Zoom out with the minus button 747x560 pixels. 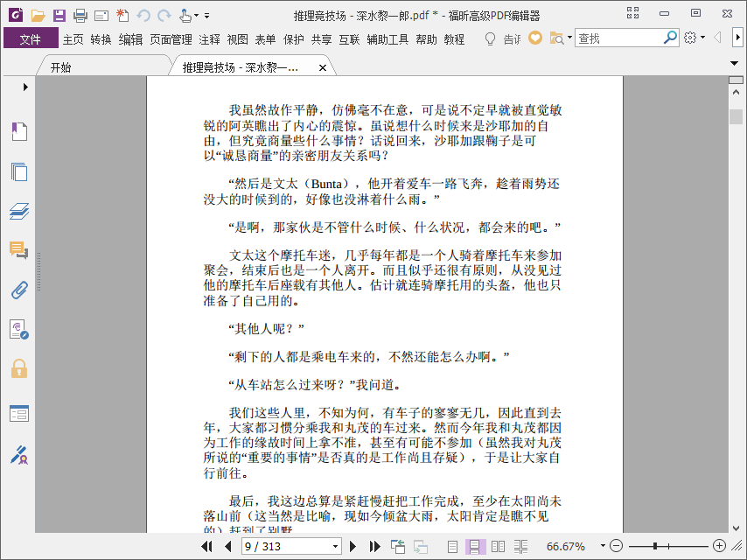click(x=616, y=546)
